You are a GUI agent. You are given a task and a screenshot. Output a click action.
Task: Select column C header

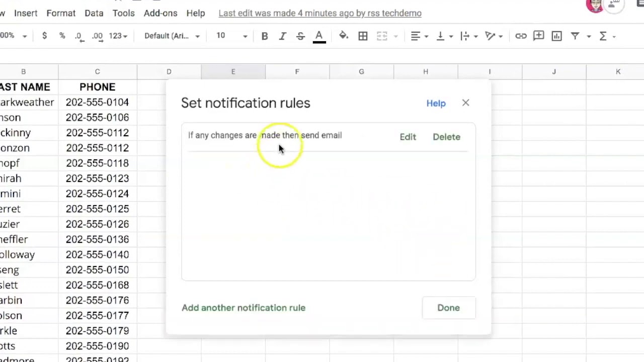click(98, 71)
